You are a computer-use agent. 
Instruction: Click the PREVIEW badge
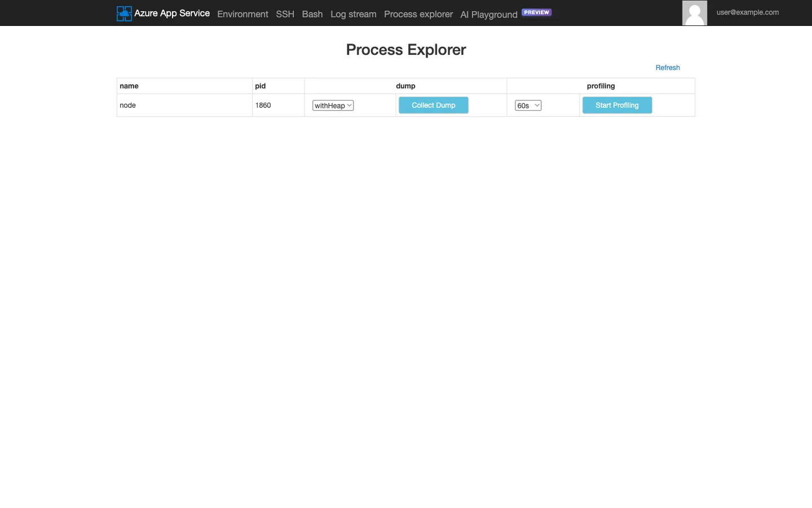pyautogui.click(x=537, y=12)
